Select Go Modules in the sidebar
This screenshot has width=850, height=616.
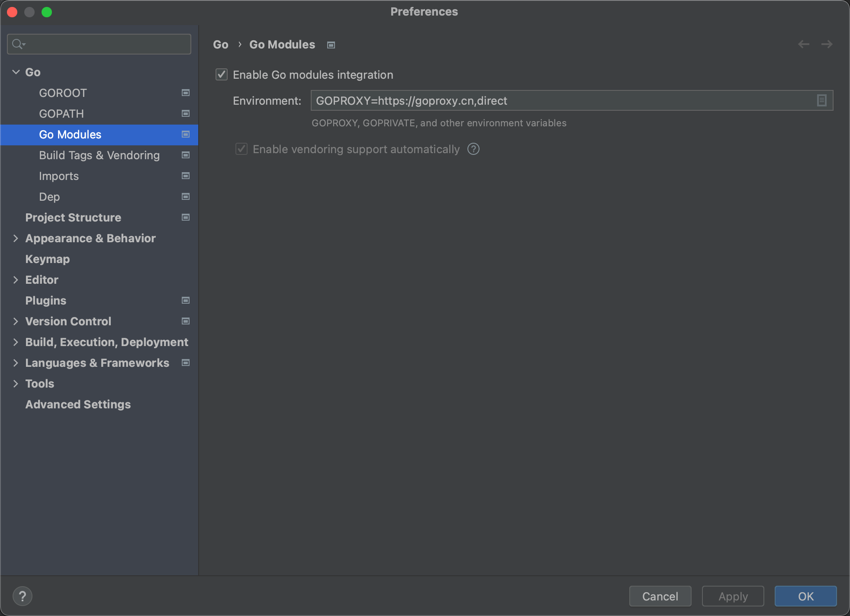click(100, 134)
